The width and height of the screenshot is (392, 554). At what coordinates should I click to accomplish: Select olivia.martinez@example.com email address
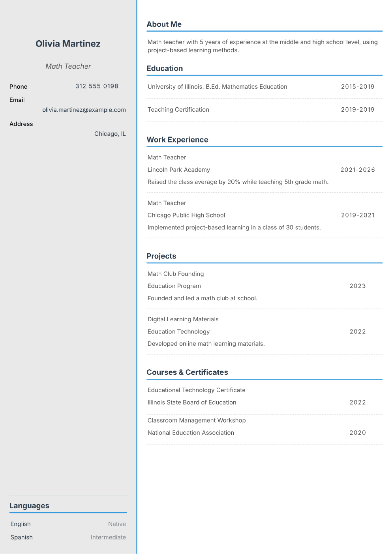pyautogui.click(x=84, y=110)
